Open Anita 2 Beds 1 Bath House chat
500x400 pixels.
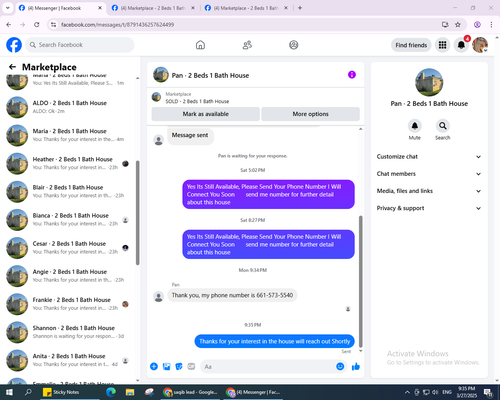[69, 360]
